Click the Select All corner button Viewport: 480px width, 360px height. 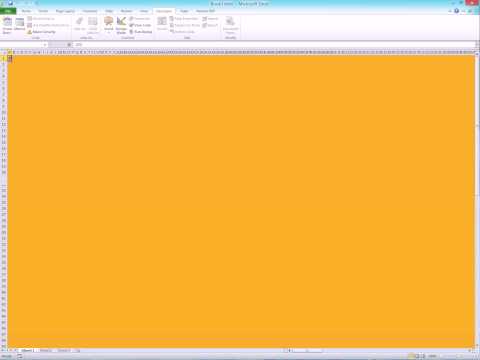tap(3, 52)
